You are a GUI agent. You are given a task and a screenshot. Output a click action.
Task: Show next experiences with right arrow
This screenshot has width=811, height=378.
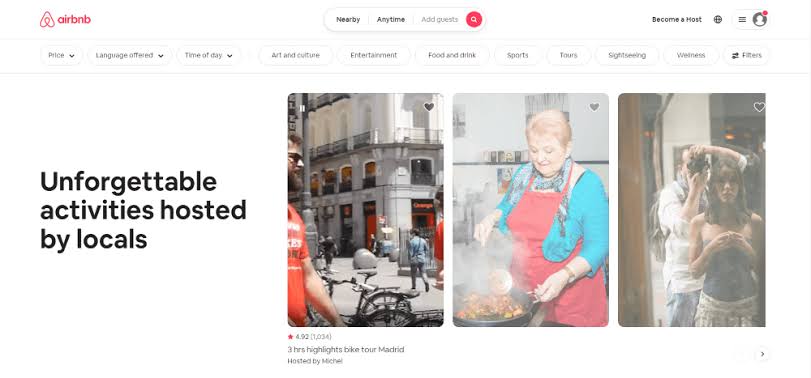pos(762,354)
